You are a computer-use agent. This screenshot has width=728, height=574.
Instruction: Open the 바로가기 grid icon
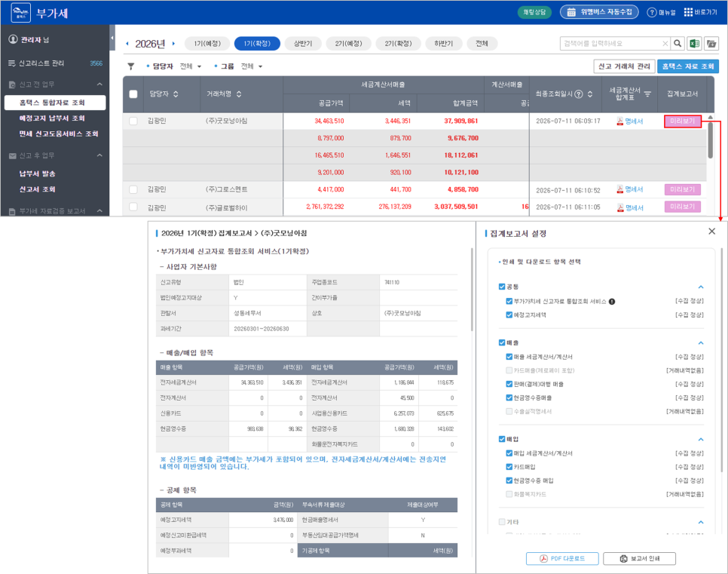click(688, 12)
